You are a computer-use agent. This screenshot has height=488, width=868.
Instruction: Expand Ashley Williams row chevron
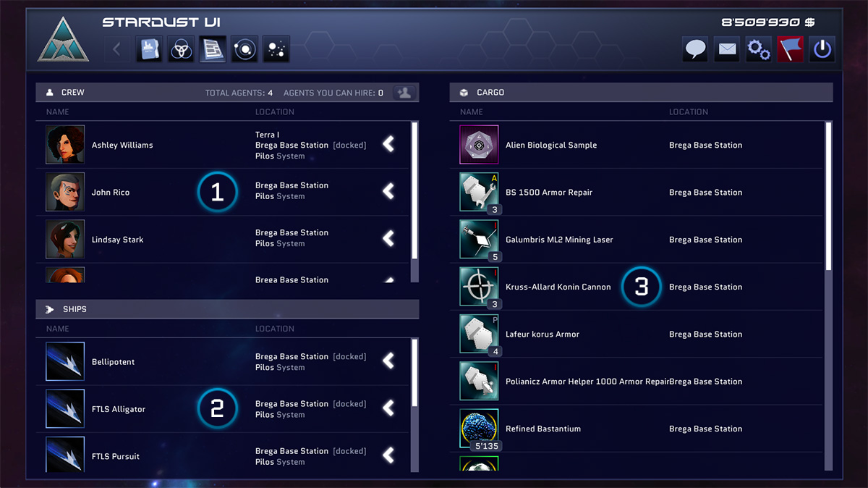389,144
